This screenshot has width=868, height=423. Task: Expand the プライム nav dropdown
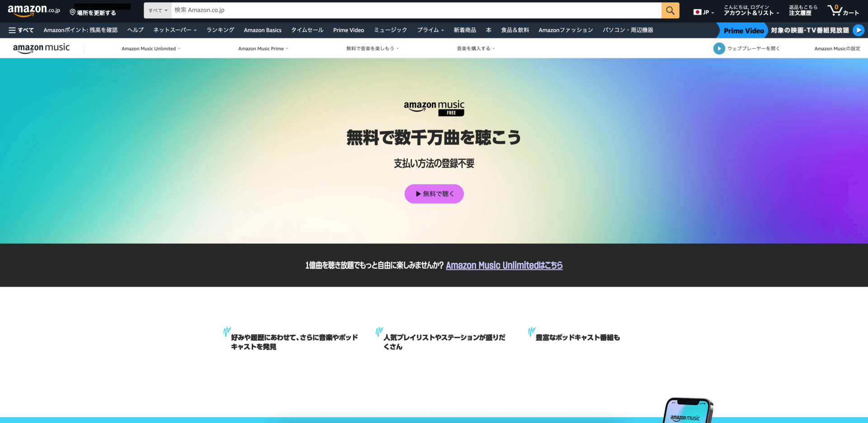click(x=430, y=30)
